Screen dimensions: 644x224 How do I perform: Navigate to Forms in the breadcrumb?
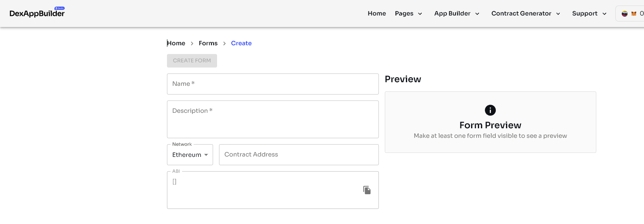coord(208,43)
